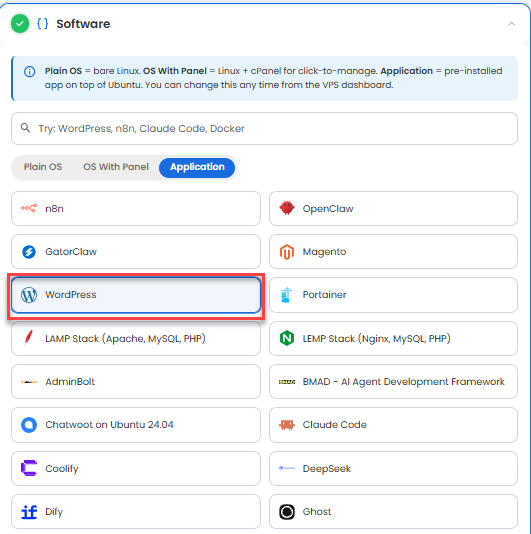The width and height of the screenshot is (531, 534).
Task: Click the WordPress logo icon
Action: tap(29, 295)
